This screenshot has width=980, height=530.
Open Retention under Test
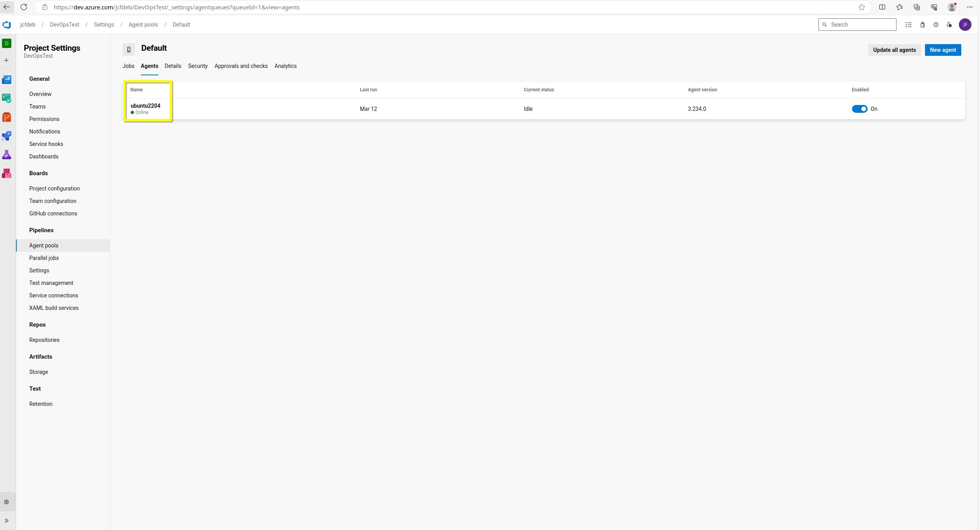pos(41,404)
